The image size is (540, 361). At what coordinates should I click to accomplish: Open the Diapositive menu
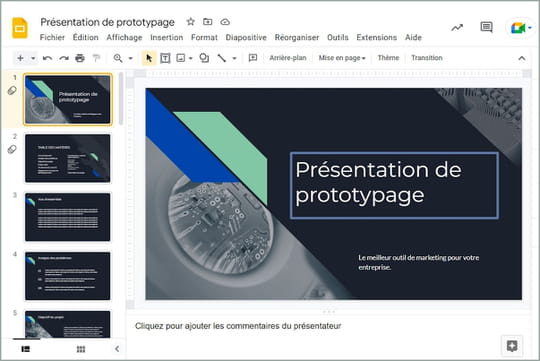click(x=246, y=37)
